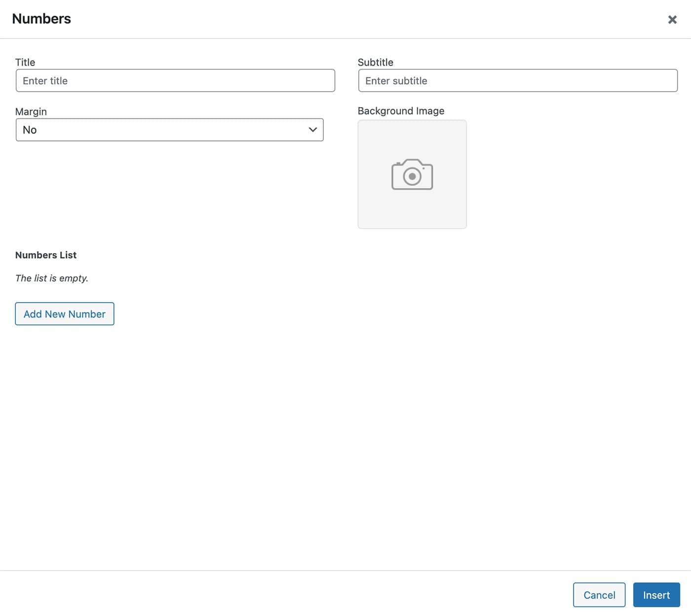Click the 'Numbers' dialog heading
The width and height of the screenshot is (691, 616).
coord(41,19)
